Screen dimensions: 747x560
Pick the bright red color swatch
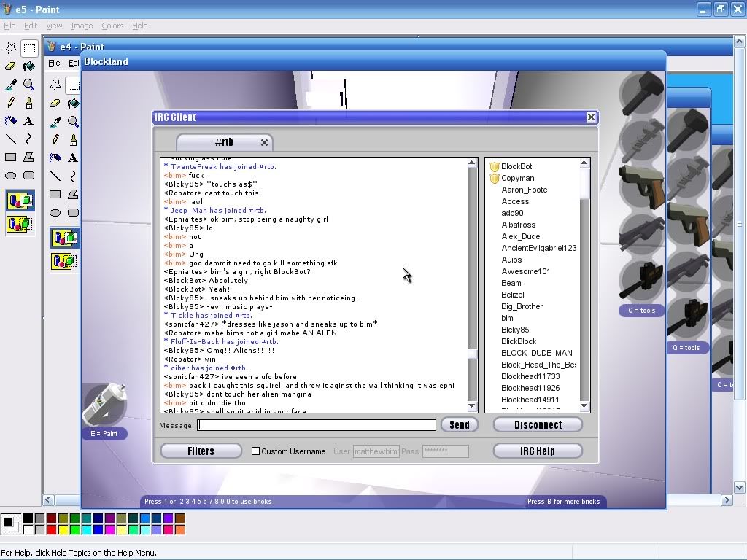[52, 529]
